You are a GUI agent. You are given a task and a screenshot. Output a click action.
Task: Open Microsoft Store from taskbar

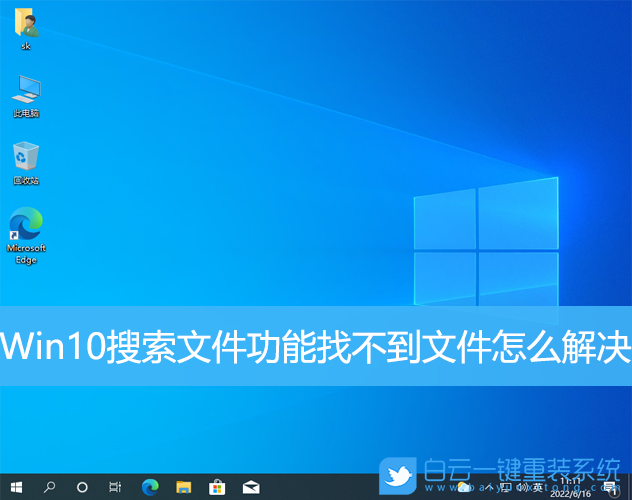click(217, 487)
